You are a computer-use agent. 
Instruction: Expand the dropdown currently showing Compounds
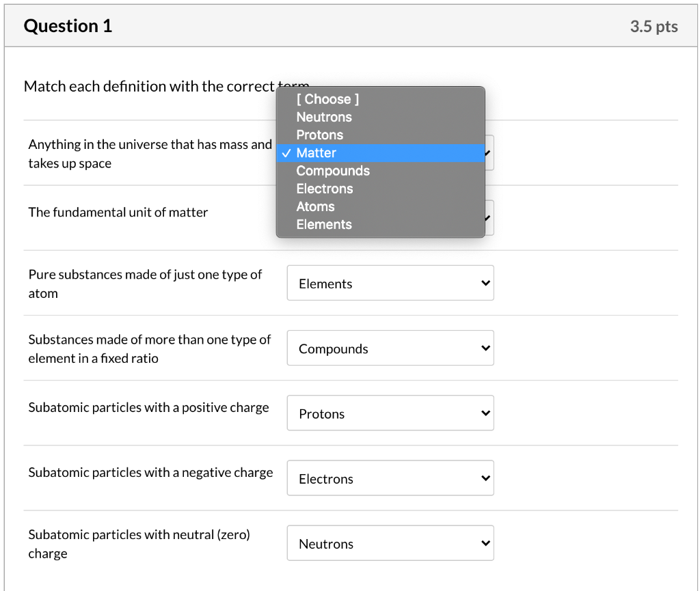click(x=390, y=348)
